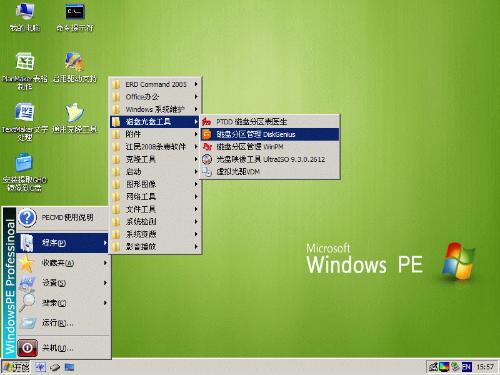
Task: Click the disk drive quick launch icon
Action: [55, 367]
